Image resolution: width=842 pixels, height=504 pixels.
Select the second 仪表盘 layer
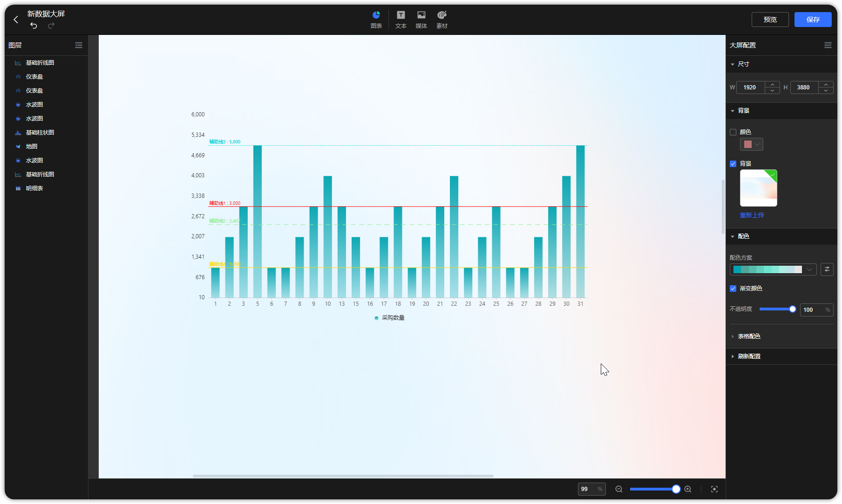34,91
